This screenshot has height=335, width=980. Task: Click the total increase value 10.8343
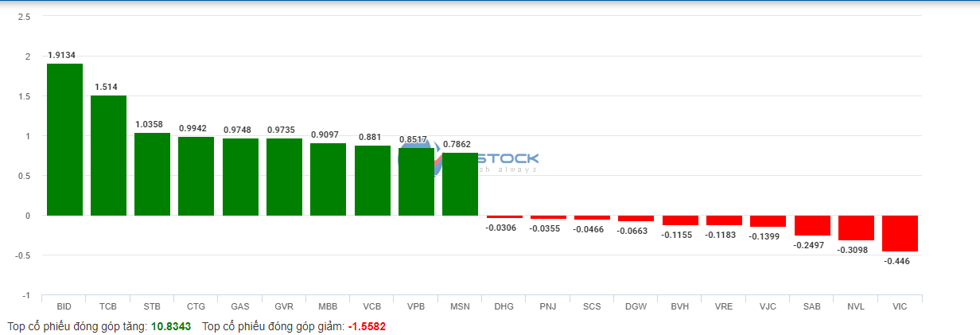click(171, 326)
